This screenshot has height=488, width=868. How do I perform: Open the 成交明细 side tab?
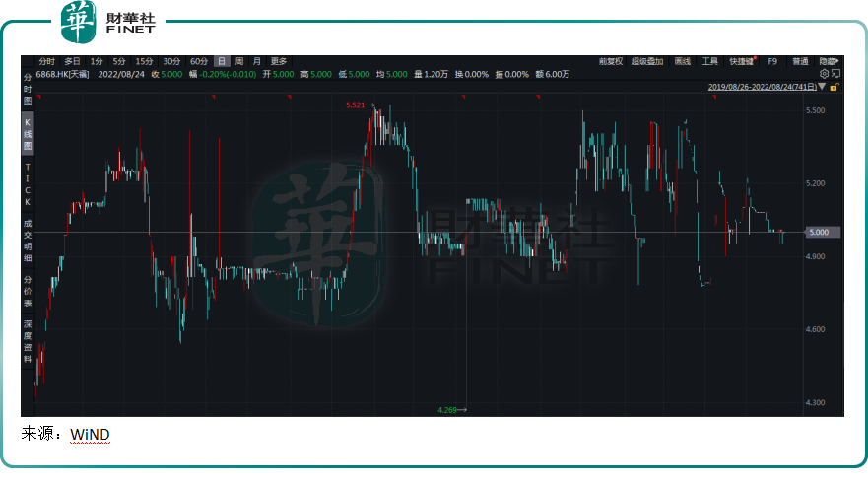point(28,242)
